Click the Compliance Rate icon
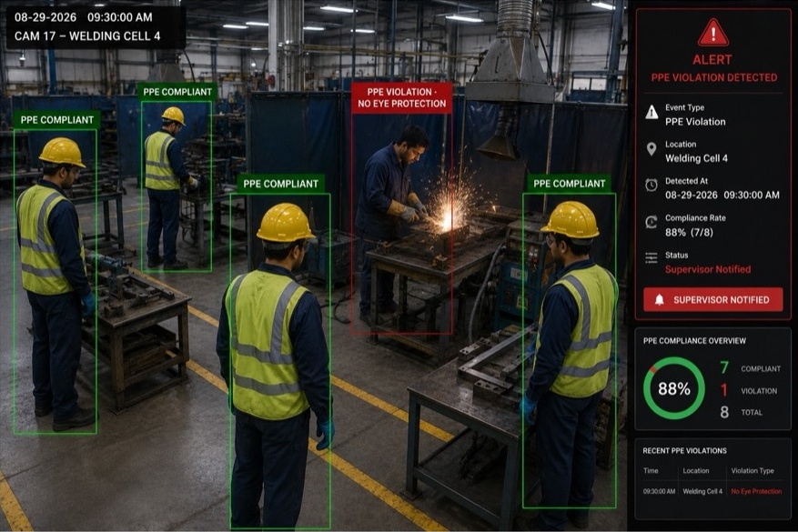798x532 pixels. pyautogui.click(x=651, y=222)
